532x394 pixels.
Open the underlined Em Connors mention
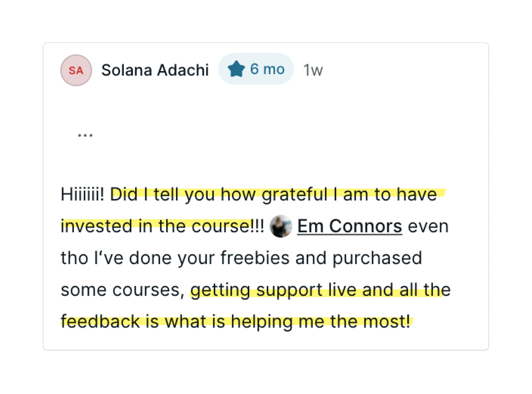350,226
